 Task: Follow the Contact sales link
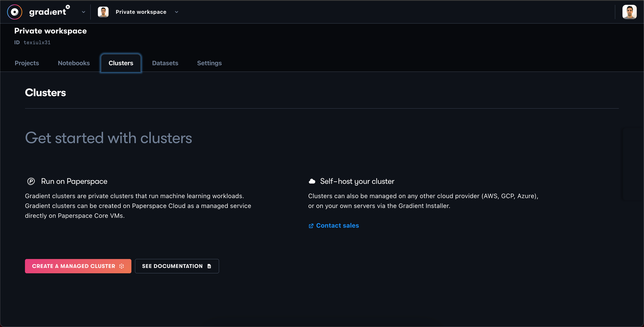click(337, 226)
